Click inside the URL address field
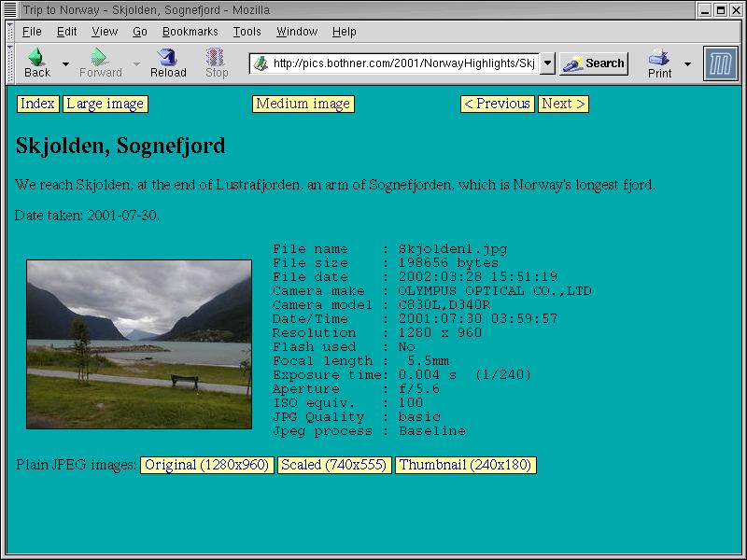 [402, 63]
